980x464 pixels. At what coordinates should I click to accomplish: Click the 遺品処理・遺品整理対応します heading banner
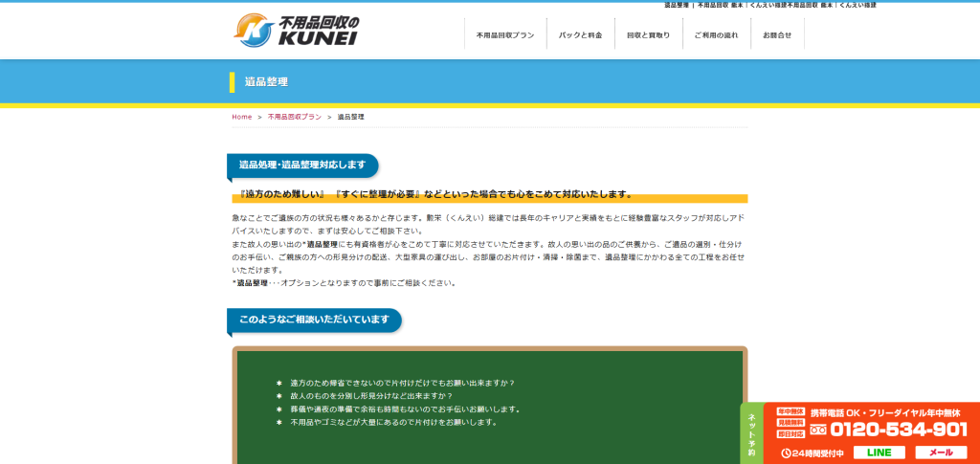302,165
